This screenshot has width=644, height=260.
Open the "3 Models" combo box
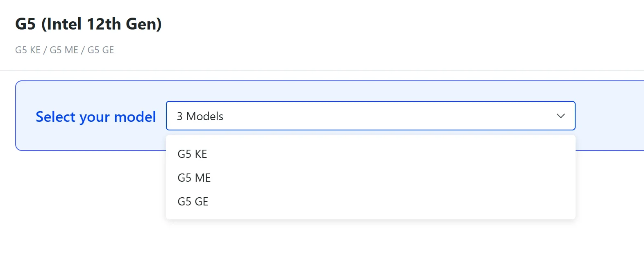tap(370, 116)
